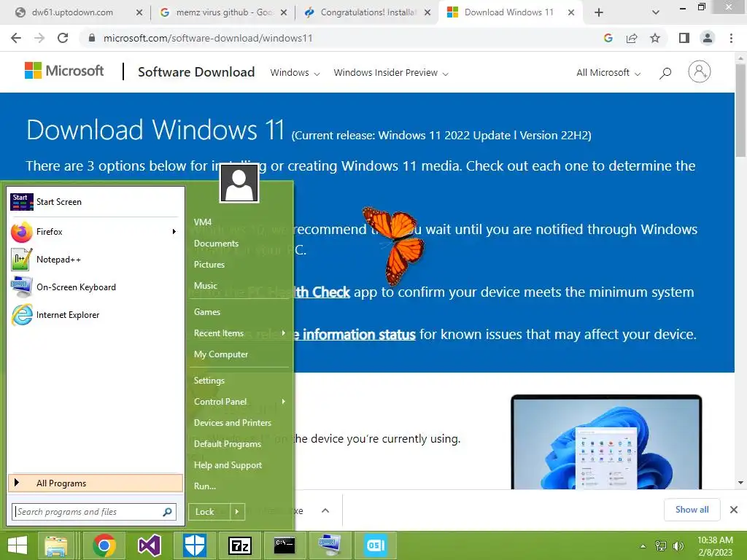The image size is (747, 560).
Task: Open a new Chrome tab
Action: point(600,12)
